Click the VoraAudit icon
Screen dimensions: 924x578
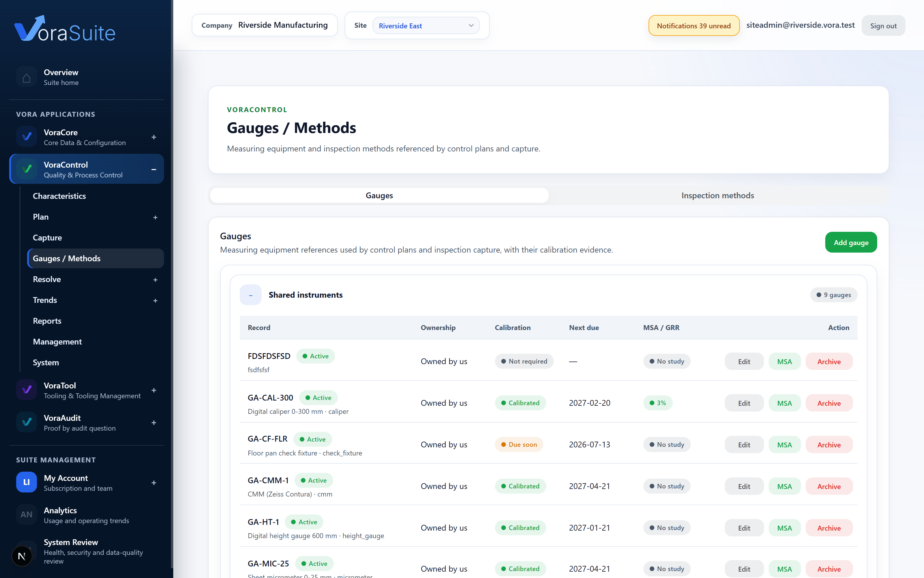click(26, 423)
